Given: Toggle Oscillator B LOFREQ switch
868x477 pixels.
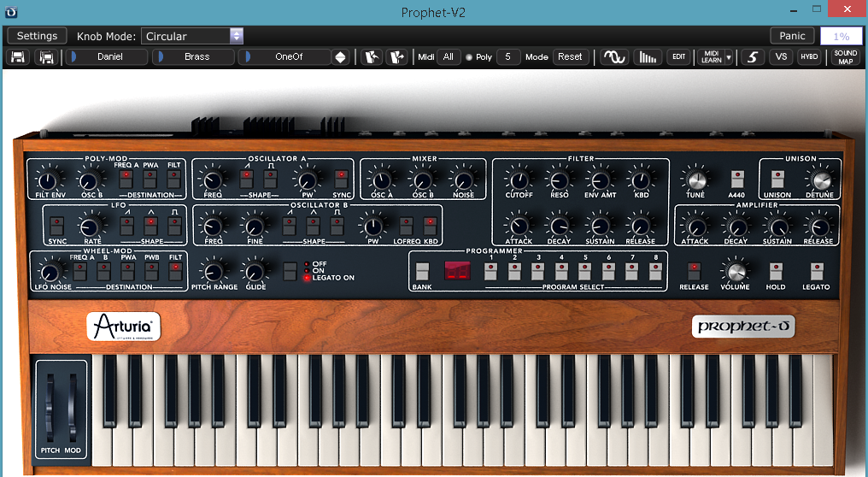Looking at the screenshot, I should pyautogui.click(x=407, y=226).
